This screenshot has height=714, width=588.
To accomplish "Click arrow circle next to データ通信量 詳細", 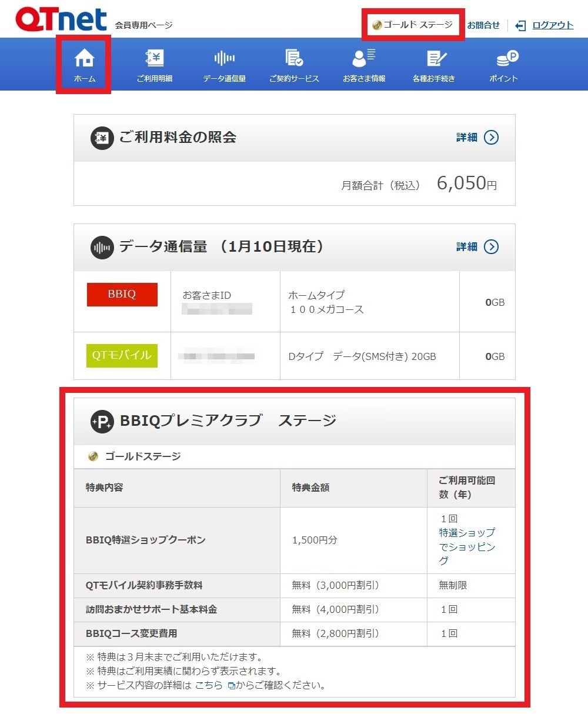I will (x=491, y=247).
